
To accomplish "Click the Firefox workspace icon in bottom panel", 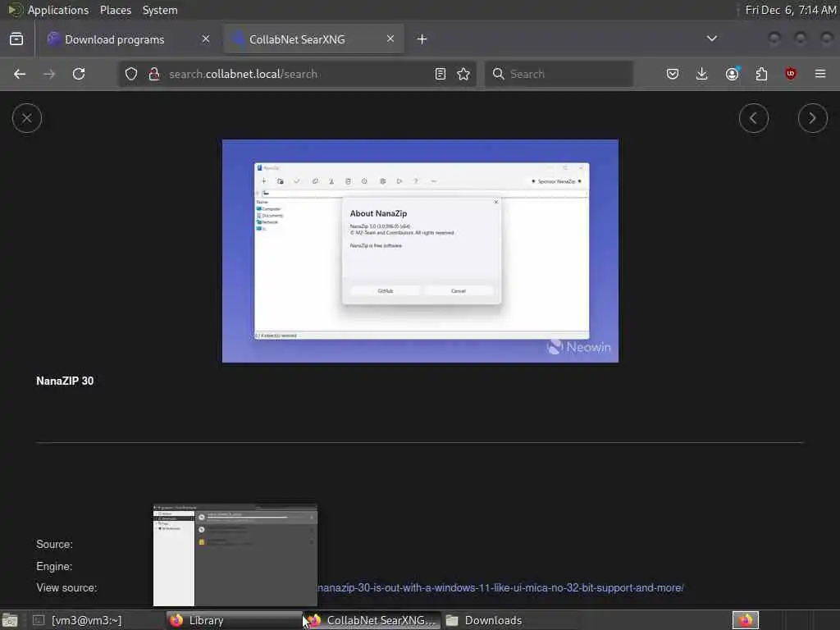I will 745,620.
